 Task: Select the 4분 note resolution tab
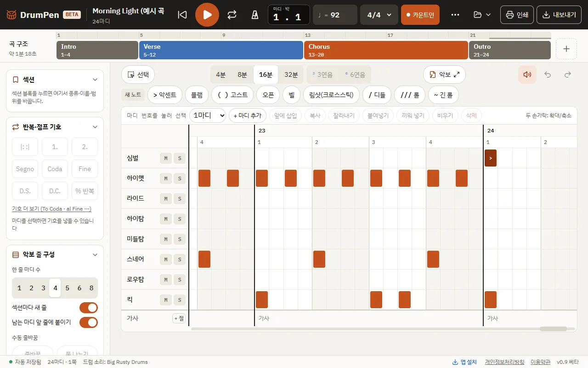click(221, 75)
